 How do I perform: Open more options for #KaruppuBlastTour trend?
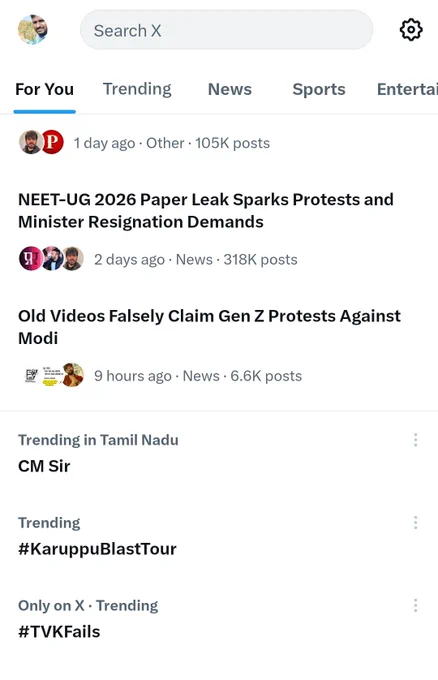tap(415, 523)
